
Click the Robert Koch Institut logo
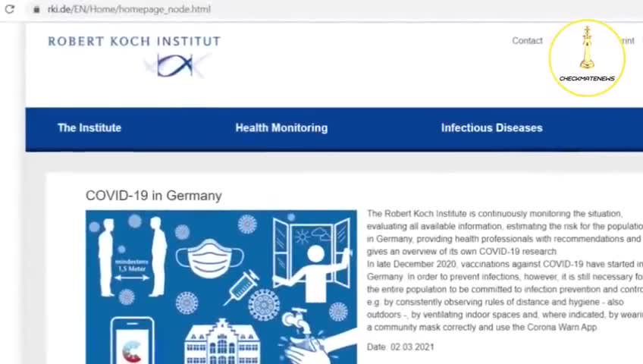tap(134, 56)
